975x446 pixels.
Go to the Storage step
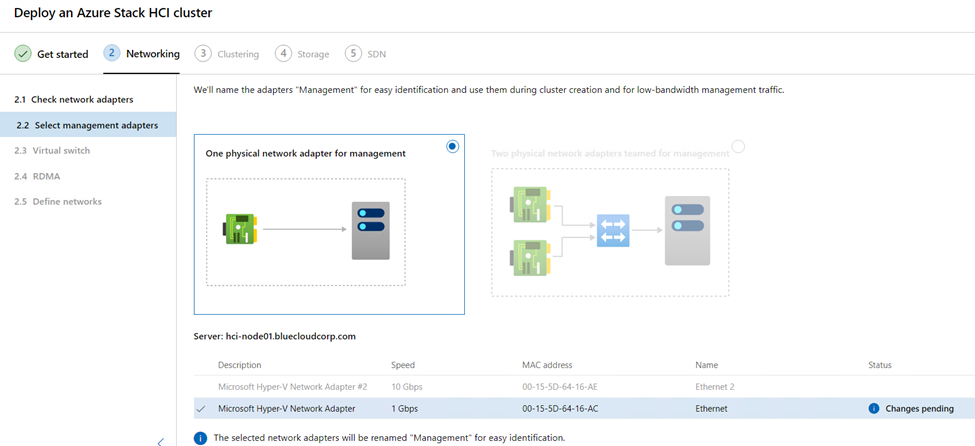302,54
